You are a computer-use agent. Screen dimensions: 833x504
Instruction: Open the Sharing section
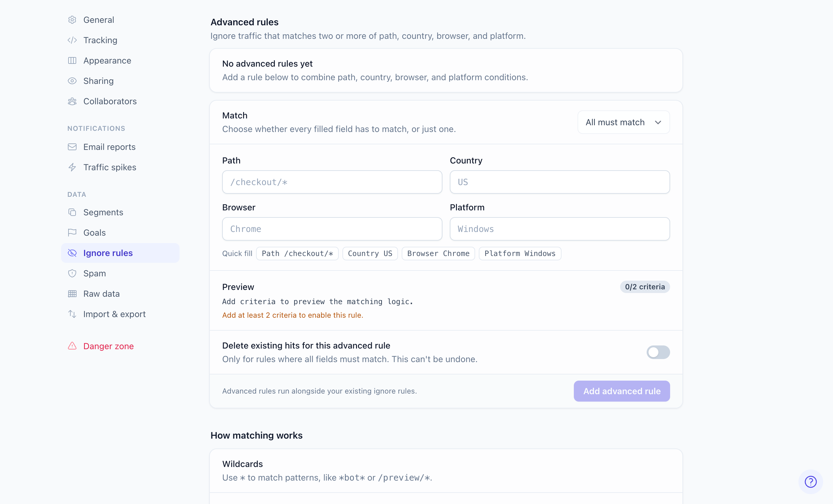120,81
